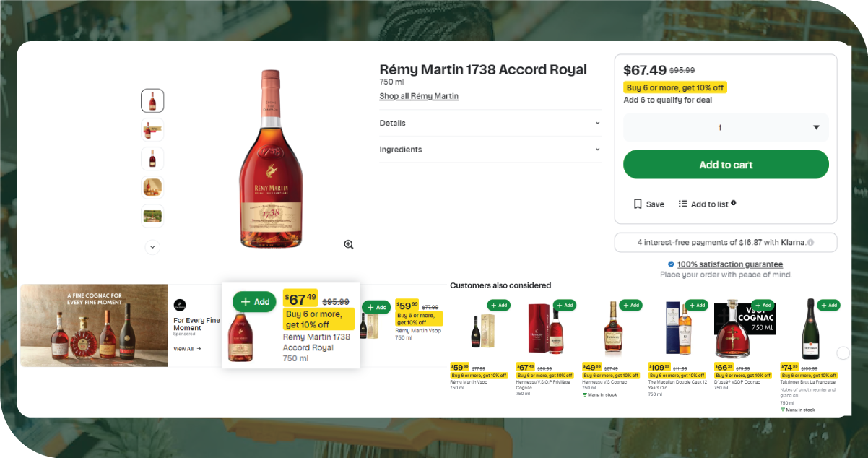868x458 pixels.
Task: Click the Add to list icon
Action: pyautogui.click(x=683, y=204)
